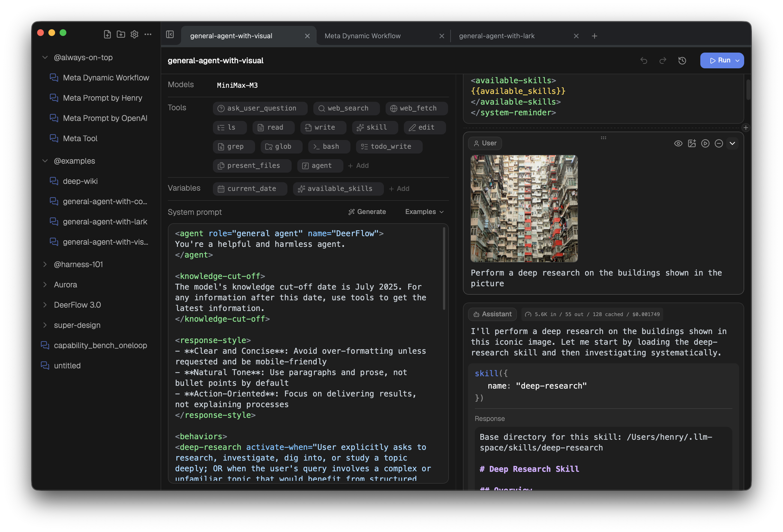The width and height of the screenshot is (783, 532).
Task: Expand the @harness-101 folder
Action: (45, 264)
